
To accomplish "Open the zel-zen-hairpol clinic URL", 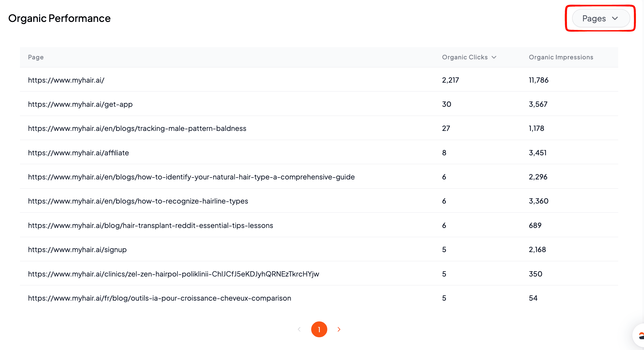I will (x=173, y=274).
